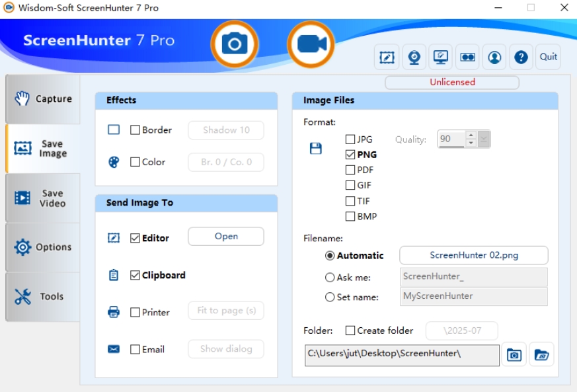
Task: Switch to the Save Image tab
Action: coord(43,148)
